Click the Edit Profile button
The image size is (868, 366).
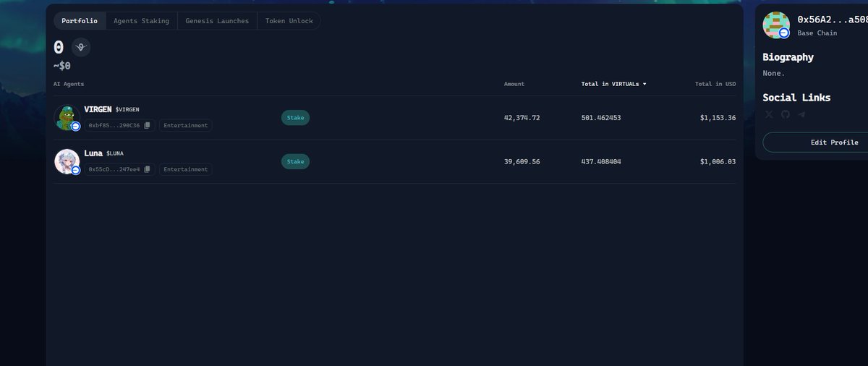[x=816, y=142]
